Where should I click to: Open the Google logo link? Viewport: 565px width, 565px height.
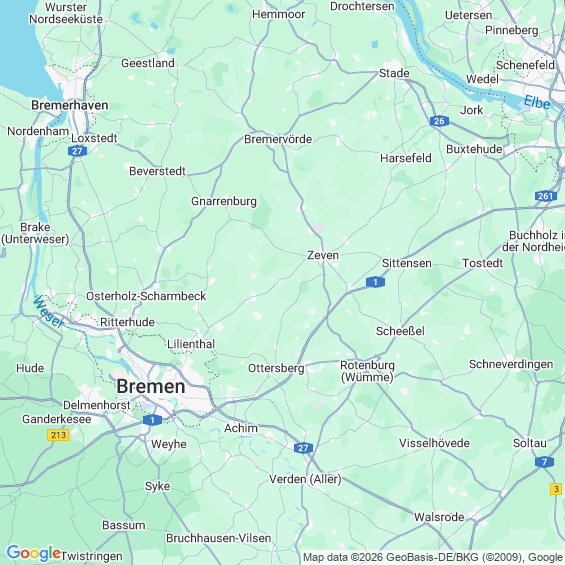pos(34,553)
